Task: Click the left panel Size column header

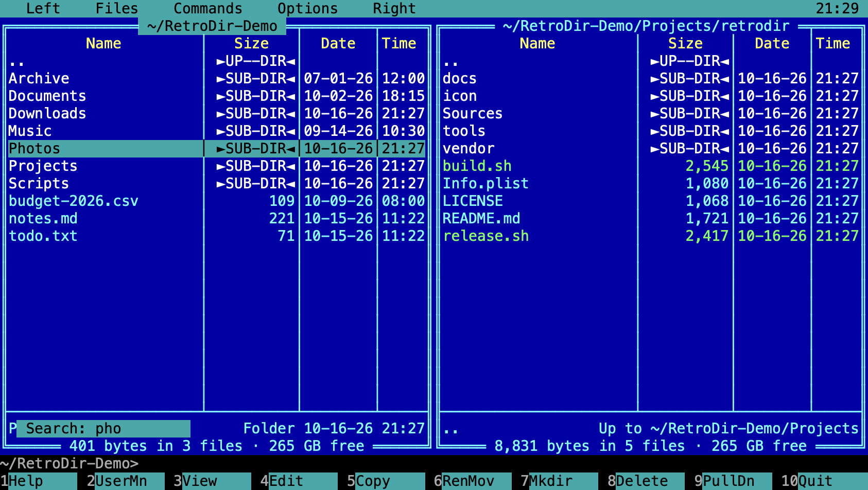Action: point(251,43)
